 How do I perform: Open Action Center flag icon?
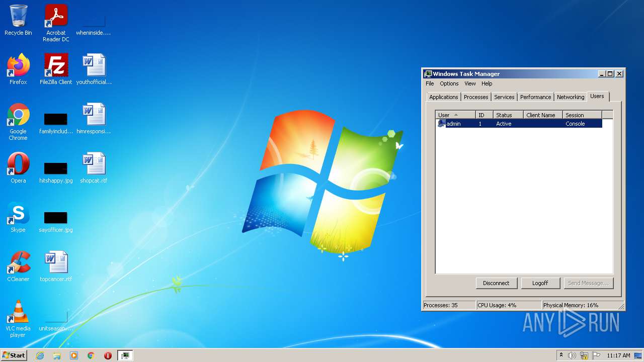click(x=596, y=355)
